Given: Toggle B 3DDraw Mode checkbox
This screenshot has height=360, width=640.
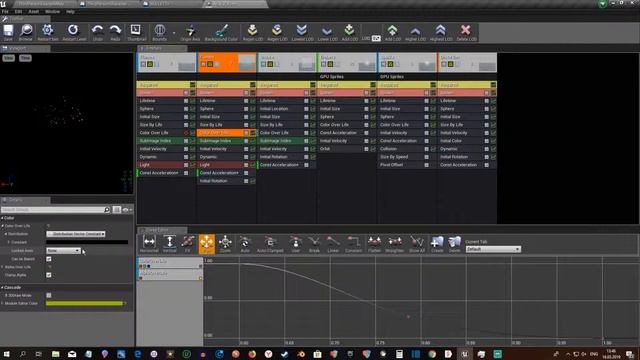Looking at the screenshot, I should pos(49,295).
